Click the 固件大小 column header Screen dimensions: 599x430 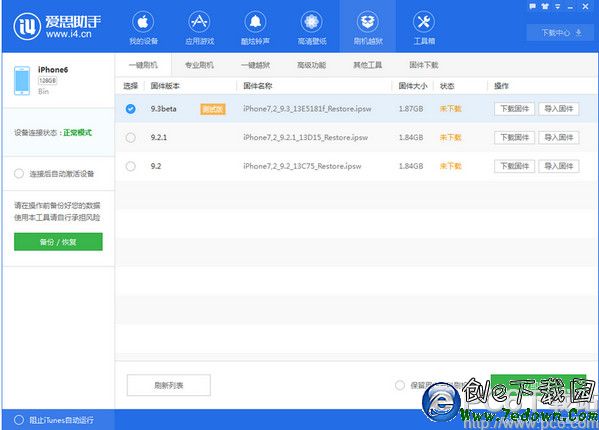(413, 86)
